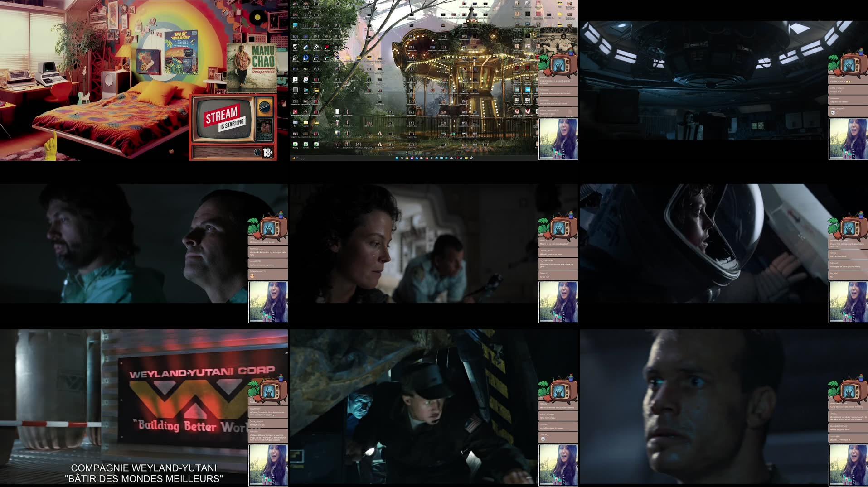
Task: Launch Google Chrome from the taskbar
Action: coord(407,159)
